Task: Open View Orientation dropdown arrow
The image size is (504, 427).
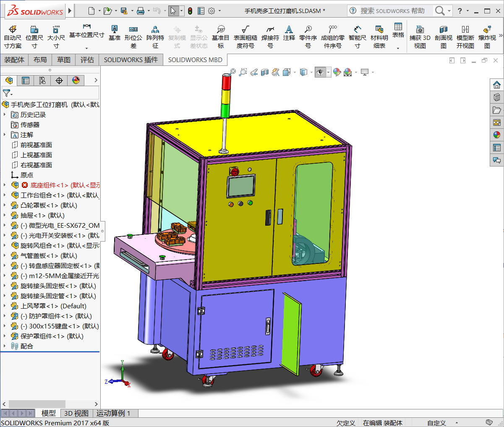Action: coord(295,73)
